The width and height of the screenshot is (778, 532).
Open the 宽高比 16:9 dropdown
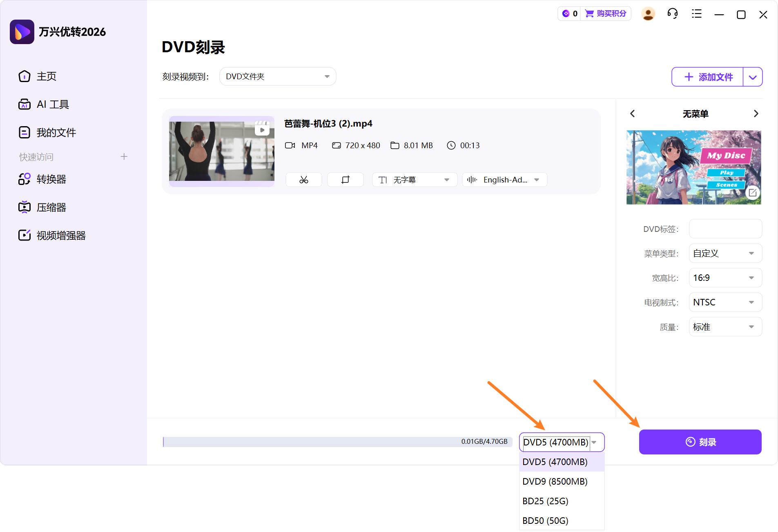coord(725,278)
